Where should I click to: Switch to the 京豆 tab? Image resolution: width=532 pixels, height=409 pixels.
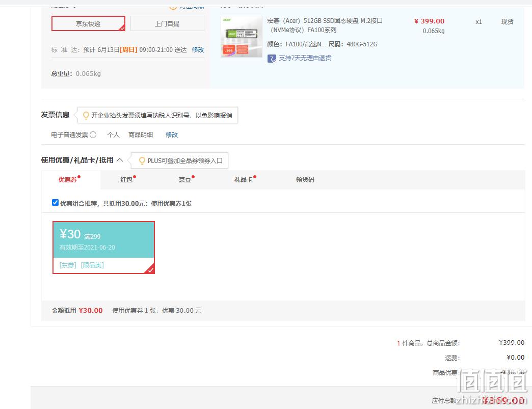pos(185,179)
